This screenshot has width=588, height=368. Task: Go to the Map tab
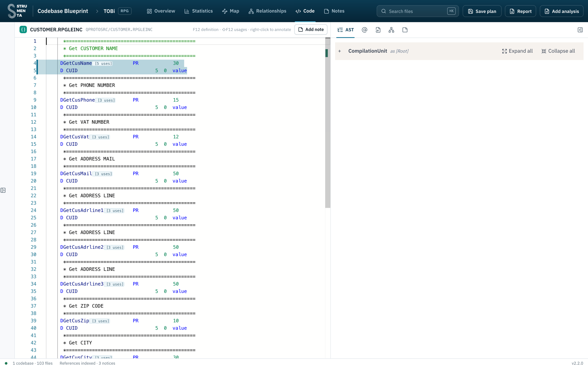231,11
